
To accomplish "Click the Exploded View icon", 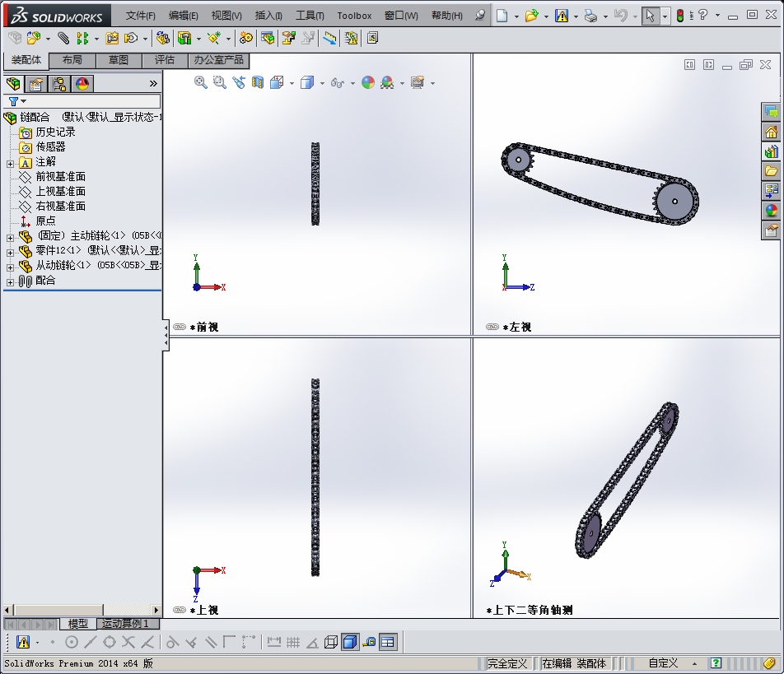I will (289, 38).
